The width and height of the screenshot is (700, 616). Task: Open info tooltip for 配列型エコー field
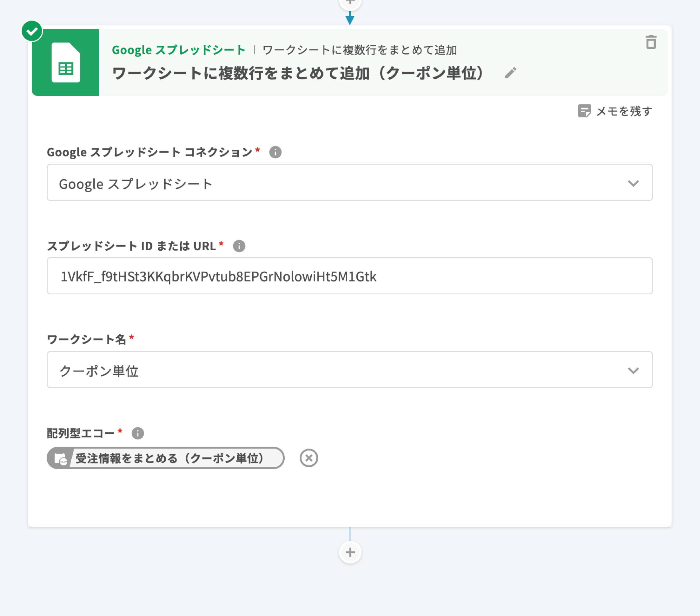coord(138,433)
